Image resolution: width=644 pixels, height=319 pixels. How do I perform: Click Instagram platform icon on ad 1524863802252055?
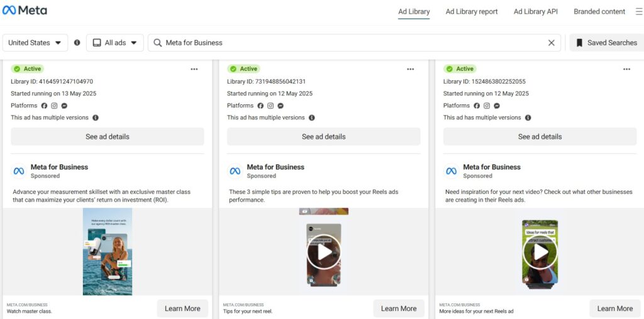pos(487,105)
